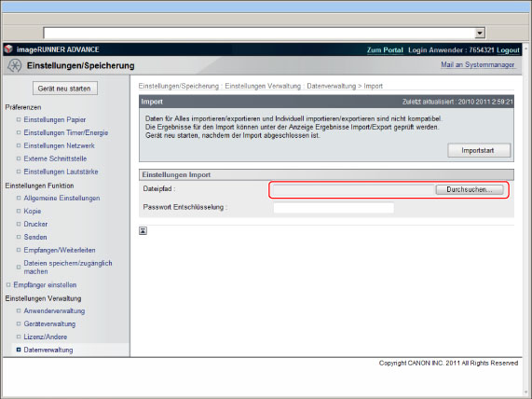The image size is (532, 399).
Task: Open Empfangen/Weiterleiten settings
Action: click(x=60, y=250)
